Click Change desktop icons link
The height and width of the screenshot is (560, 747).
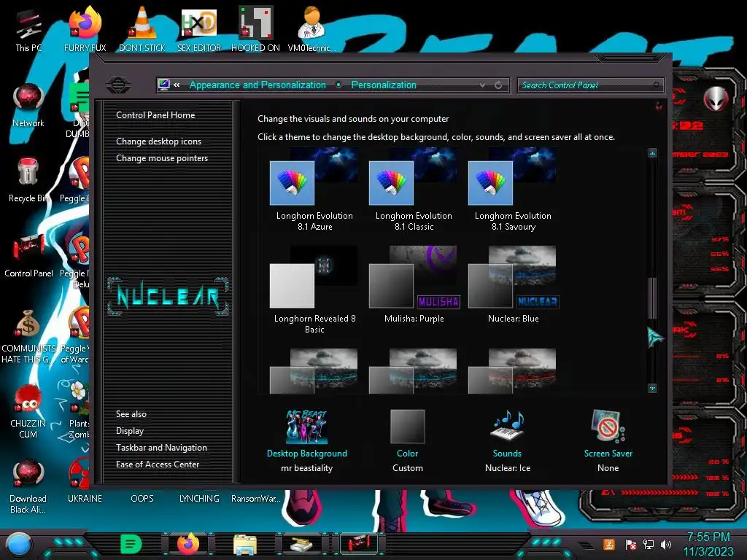pyautogui.click(x=158, y=141)
